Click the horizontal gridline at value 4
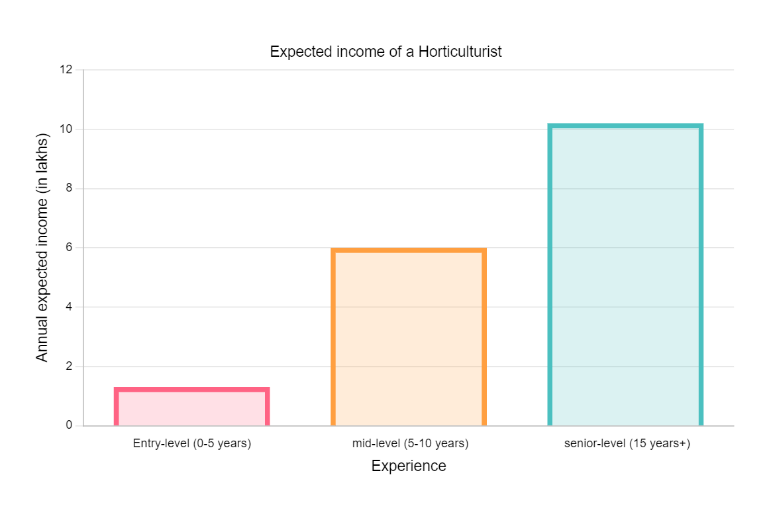 (300, 307)
